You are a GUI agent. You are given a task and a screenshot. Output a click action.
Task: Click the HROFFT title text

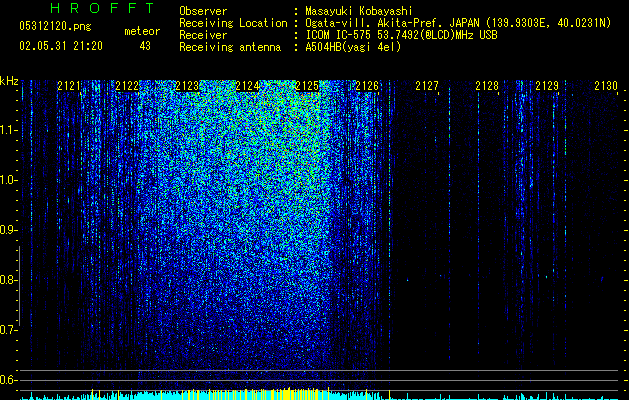click(103, 8)
